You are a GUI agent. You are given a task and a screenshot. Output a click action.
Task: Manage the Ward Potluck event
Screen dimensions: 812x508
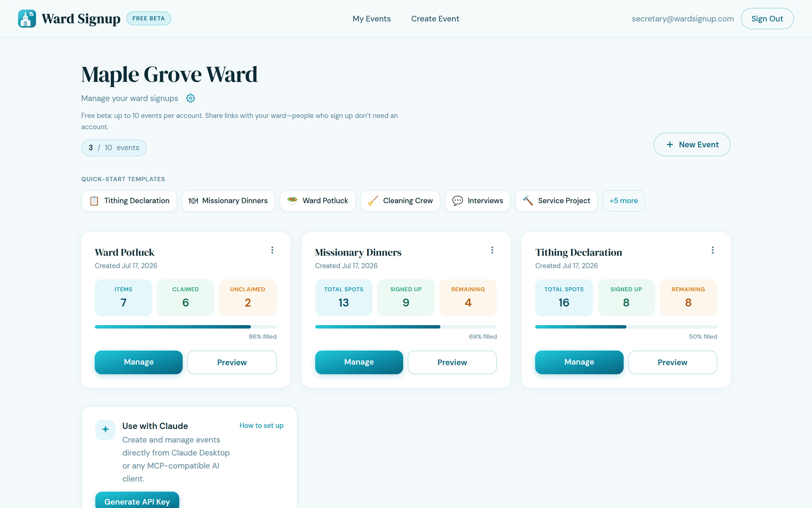click(139, 362)
